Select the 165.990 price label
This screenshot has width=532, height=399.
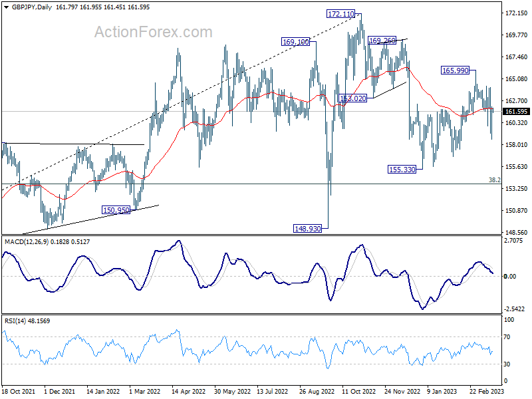coord(455,70)
